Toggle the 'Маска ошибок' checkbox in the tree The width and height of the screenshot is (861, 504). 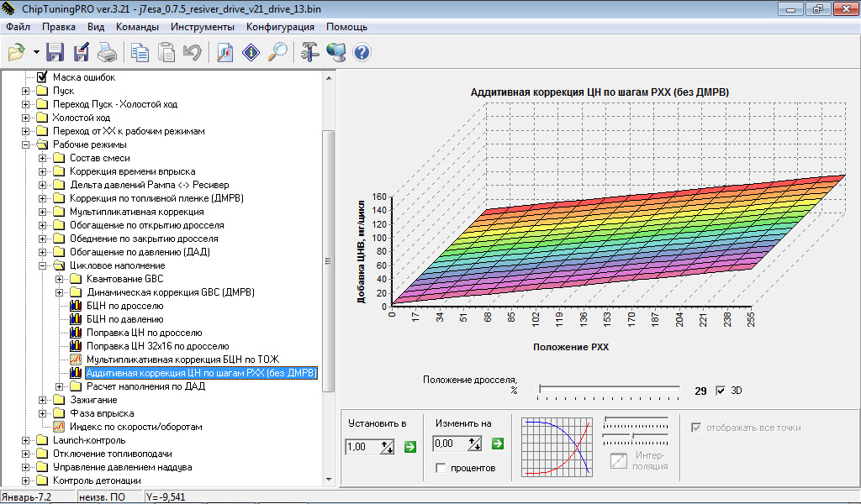tap(42, 77)
